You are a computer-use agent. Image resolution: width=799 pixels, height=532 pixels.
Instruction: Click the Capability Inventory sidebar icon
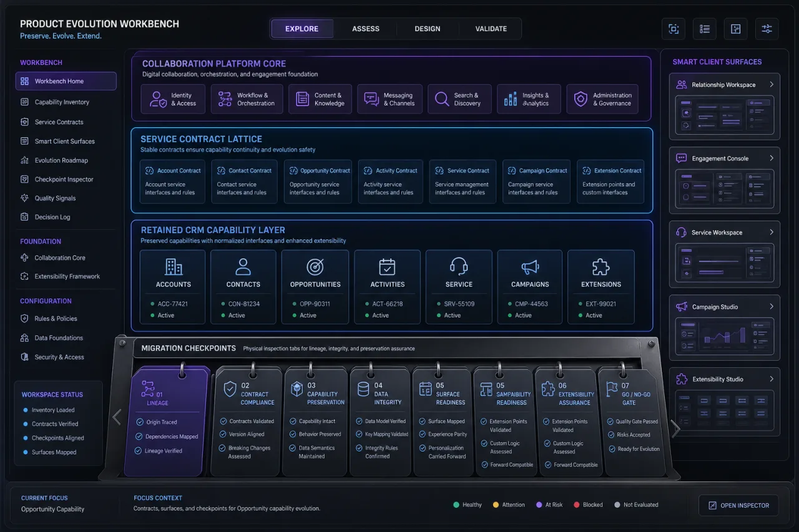pyautogui.click(x=24, y=102)
